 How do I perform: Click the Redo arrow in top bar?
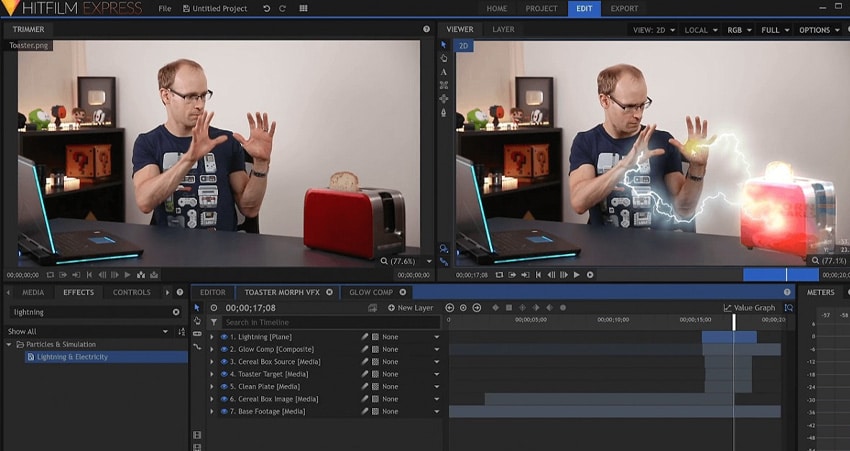(x=283, y=8)
